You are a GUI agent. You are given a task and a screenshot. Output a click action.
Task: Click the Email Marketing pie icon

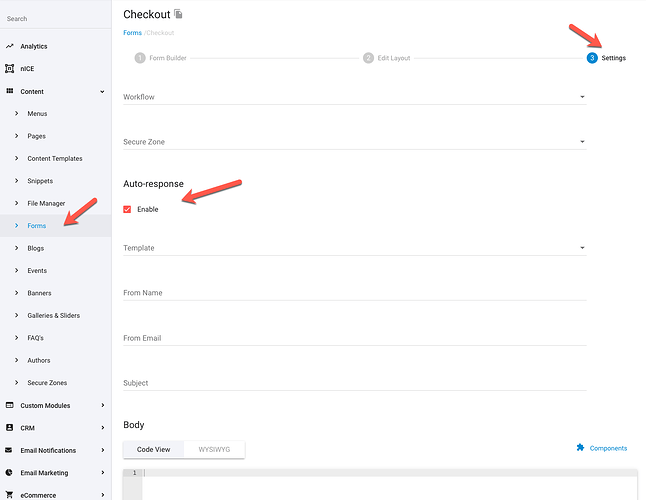pyautogui.click(x=9, y=472)
